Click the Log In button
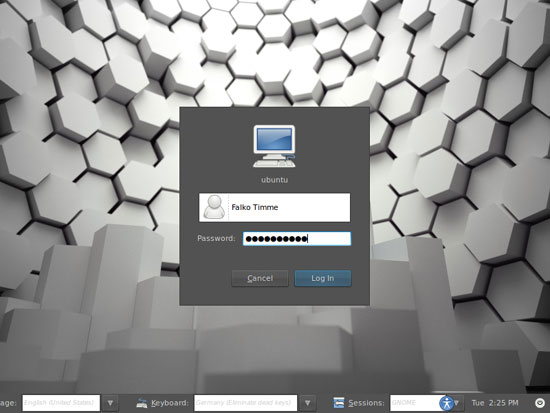Viewport: 550px width, 413px height. click(x=323, y=278)
